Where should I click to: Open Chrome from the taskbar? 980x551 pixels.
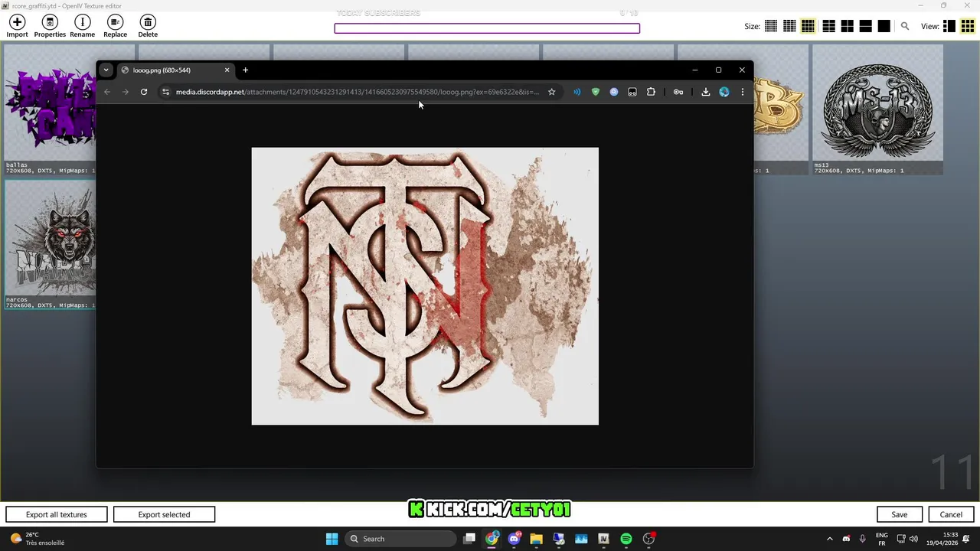(x=492, y=539)
